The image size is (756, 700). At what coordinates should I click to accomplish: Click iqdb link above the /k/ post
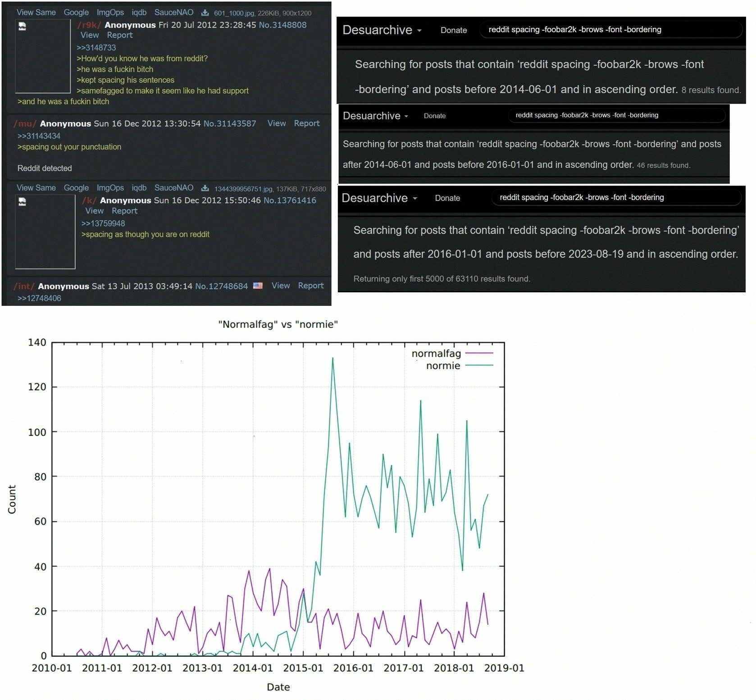(x=139, y=187)
